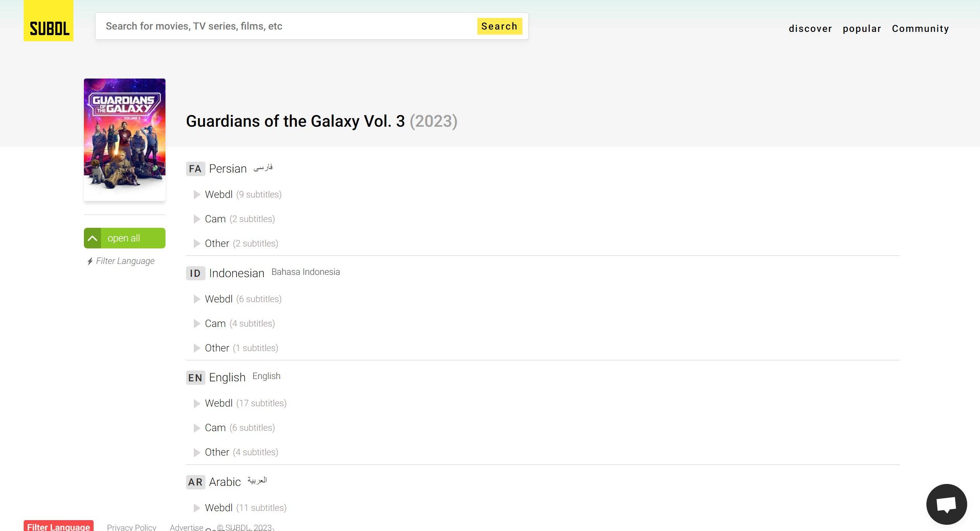
Task: Expand Indonesian Webdl subtitles list
Action: [197, 299]
